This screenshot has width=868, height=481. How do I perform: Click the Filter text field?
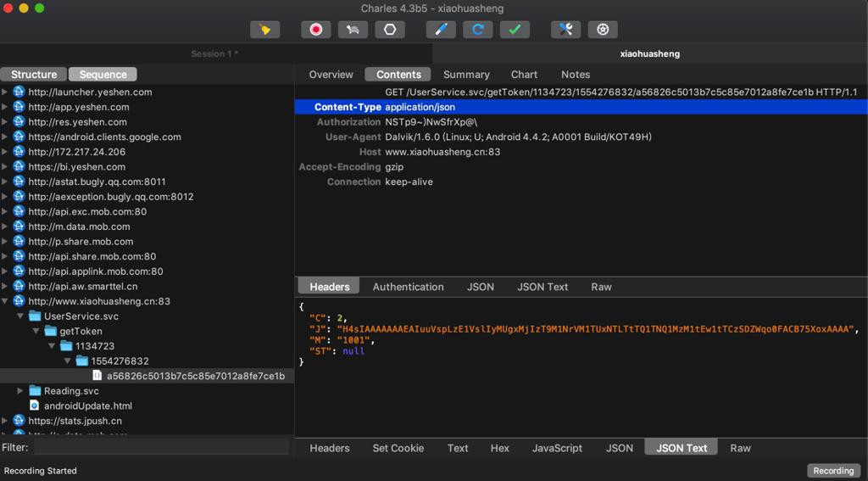(161, 447)
